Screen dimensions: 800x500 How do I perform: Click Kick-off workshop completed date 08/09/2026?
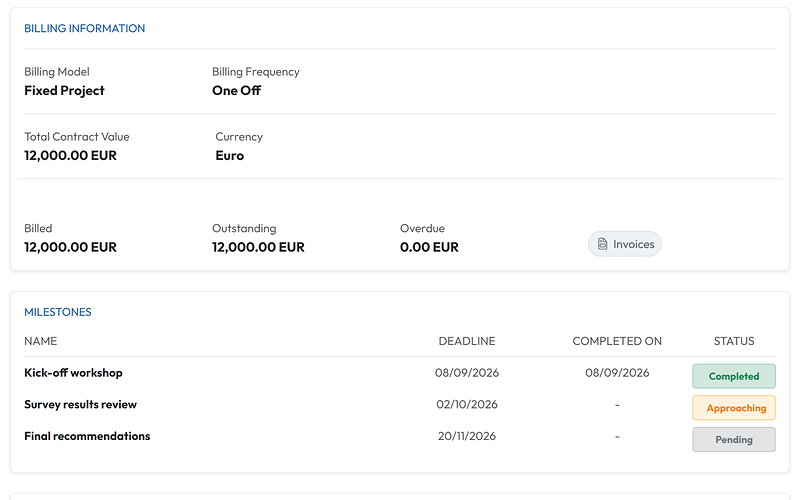pyautogui.click(x=617, y=372)
